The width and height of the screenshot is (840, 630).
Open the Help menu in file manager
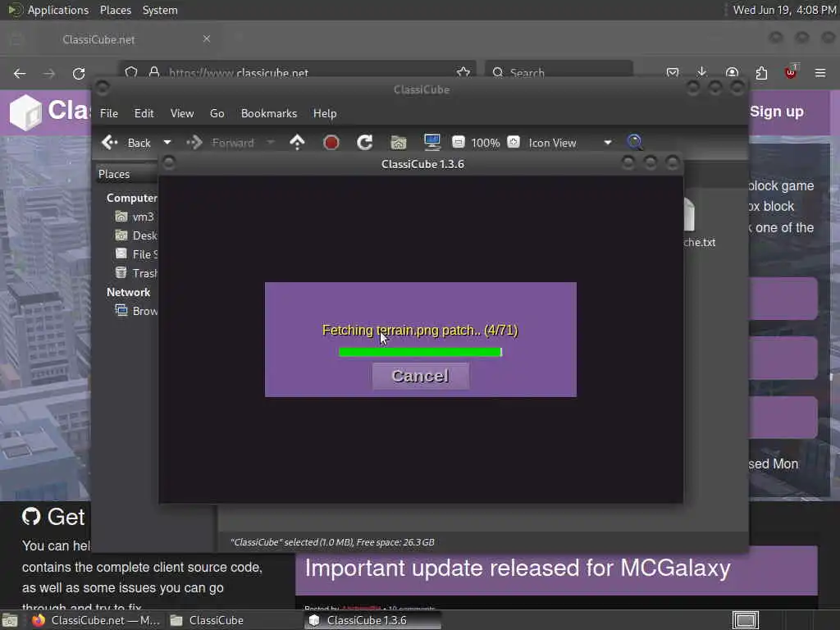point(325,113)
